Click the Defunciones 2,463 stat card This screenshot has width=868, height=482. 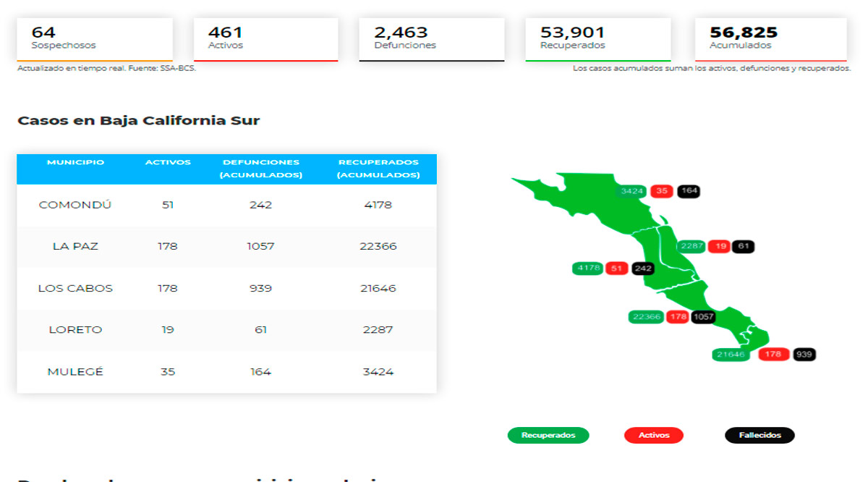coord(431,39)
